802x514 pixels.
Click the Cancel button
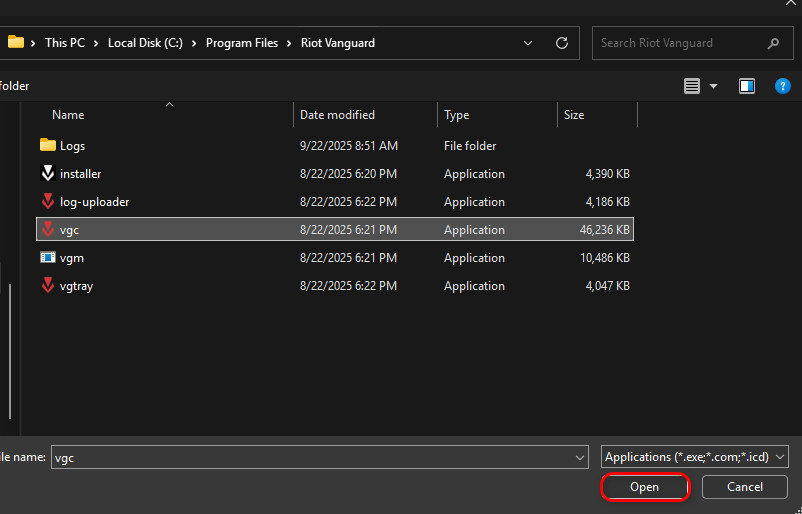(x=744, y=487)
